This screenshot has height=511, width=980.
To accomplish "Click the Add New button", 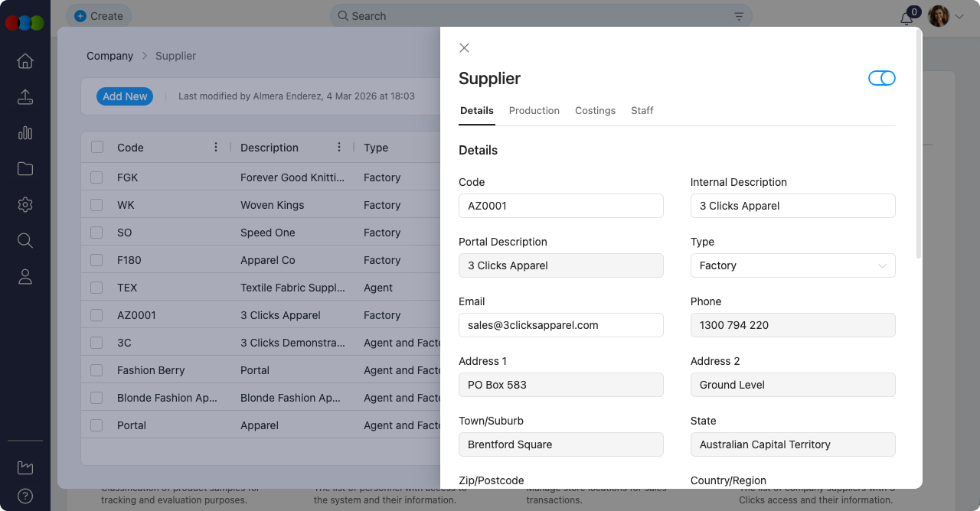I will (x=125, y=96).
